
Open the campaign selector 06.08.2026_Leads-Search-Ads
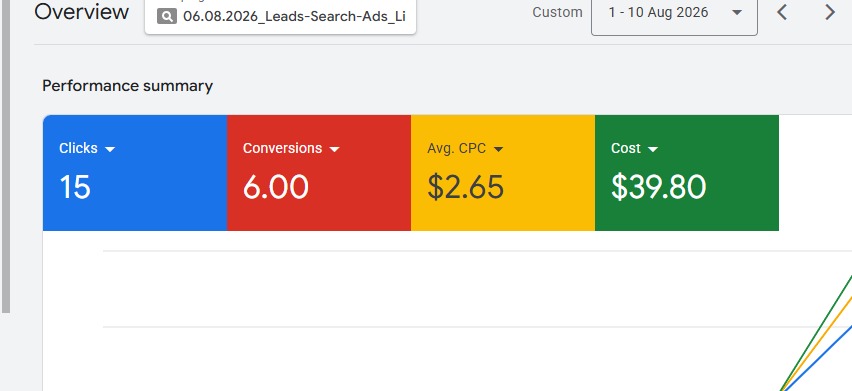click(280, 16)
